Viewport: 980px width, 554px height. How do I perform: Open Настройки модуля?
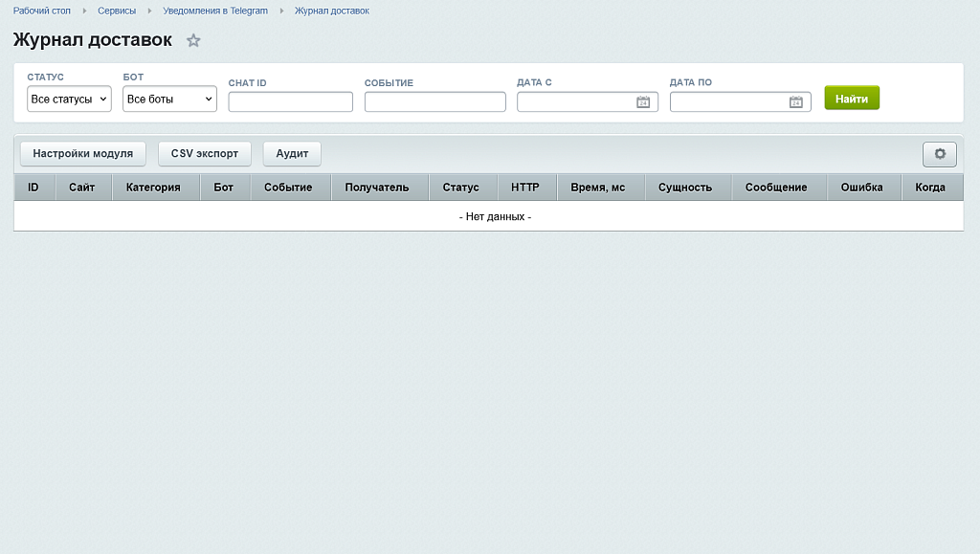coord(83,154)
